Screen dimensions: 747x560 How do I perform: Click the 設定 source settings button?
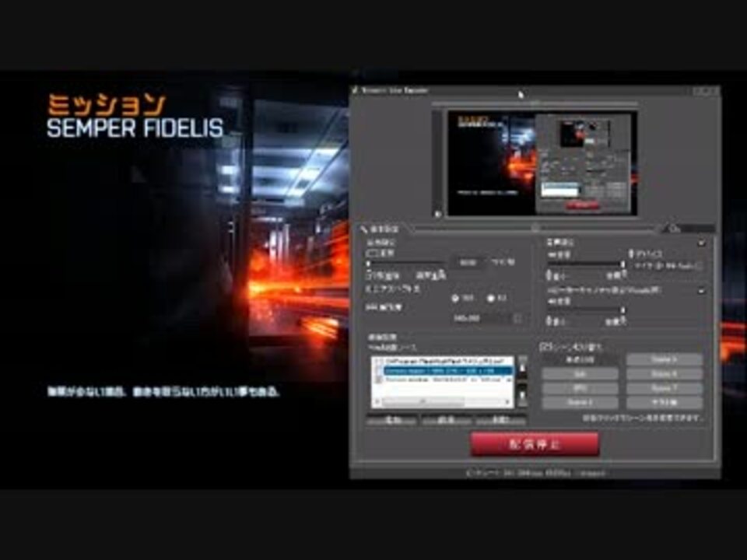500,421
